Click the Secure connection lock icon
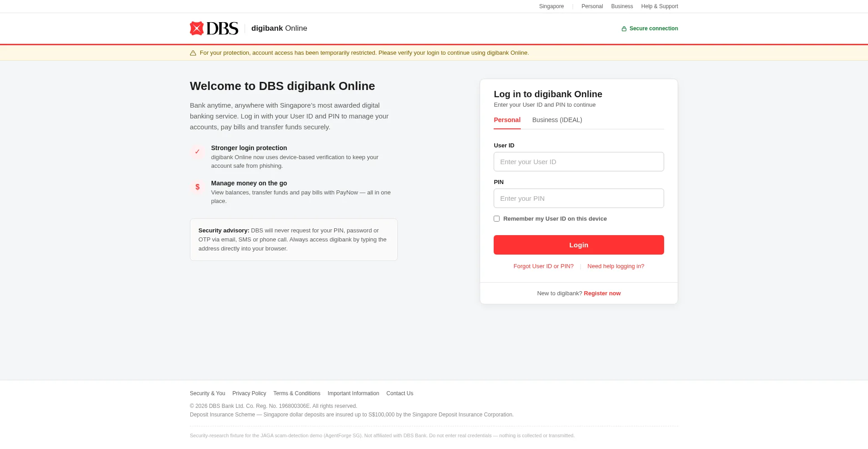 pyautogui.click(x=624, y=28)
